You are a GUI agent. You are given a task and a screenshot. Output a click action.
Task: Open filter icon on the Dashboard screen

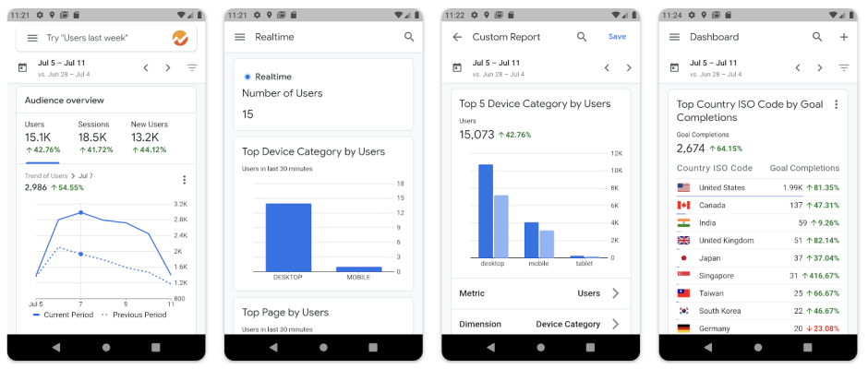point(844,68)
